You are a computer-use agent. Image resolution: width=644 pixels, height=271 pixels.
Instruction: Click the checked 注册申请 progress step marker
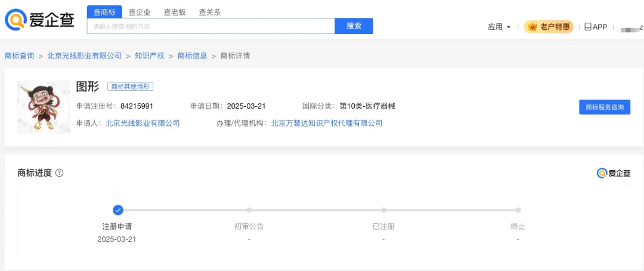(x=118, y=210)
